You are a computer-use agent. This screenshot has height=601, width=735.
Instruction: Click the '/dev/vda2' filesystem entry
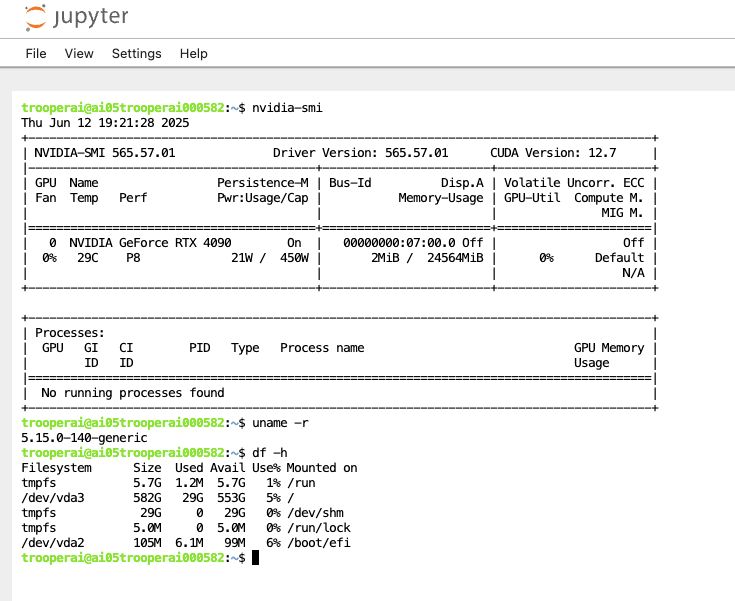tap(53, 543)
